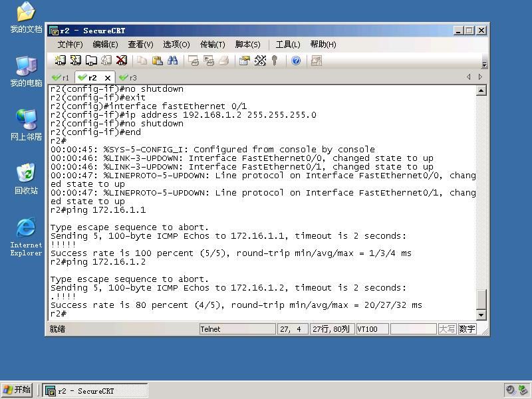Click the Print Screen icon
The height and width of the screenshot is (399, 532).
click(194, 61)
